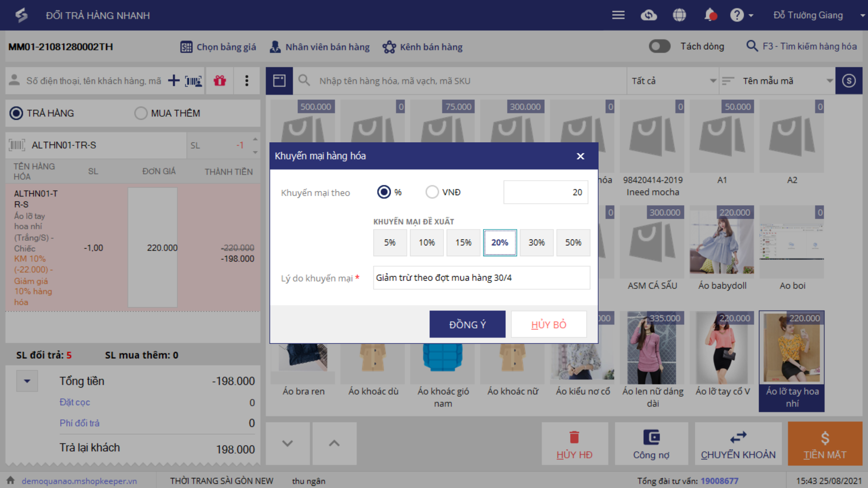Click the globe language icon

coord(679,15)
